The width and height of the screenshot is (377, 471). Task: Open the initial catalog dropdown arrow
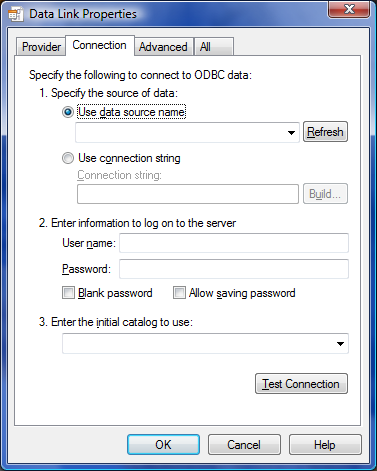(340, 343)
